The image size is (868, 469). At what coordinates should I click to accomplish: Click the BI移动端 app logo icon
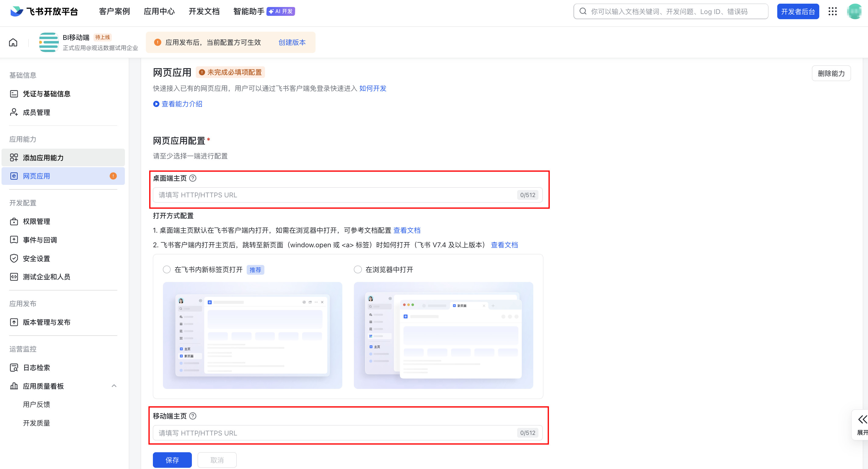[49, 42]
